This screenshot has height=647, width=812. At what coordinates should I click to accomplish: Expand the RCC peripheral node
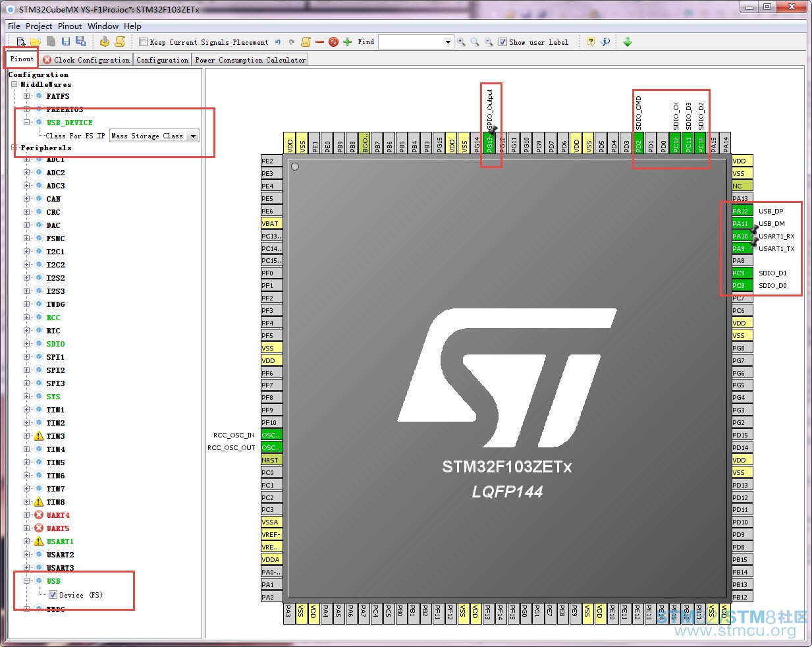pos(27,318)
